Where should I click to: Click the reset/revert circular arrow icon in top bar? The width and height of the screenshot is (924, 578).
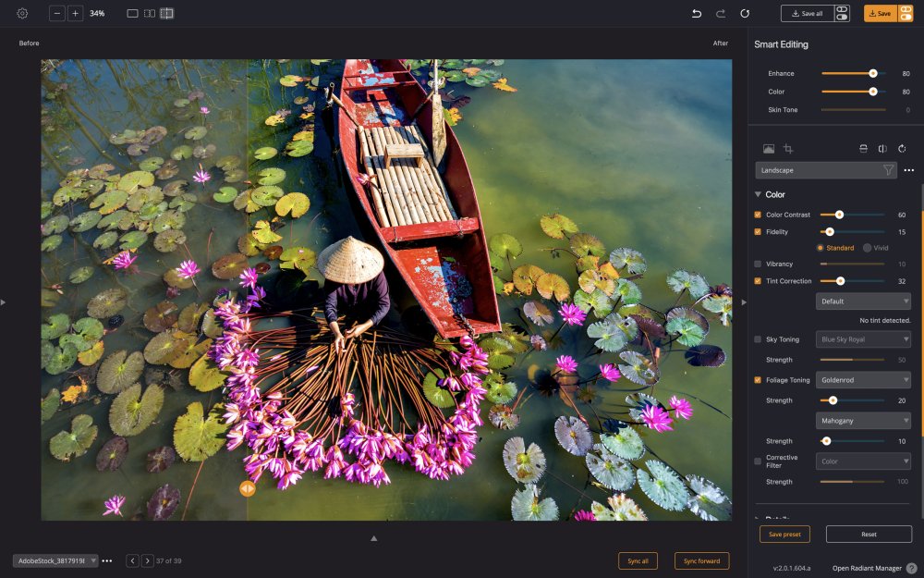coord(745,13)
